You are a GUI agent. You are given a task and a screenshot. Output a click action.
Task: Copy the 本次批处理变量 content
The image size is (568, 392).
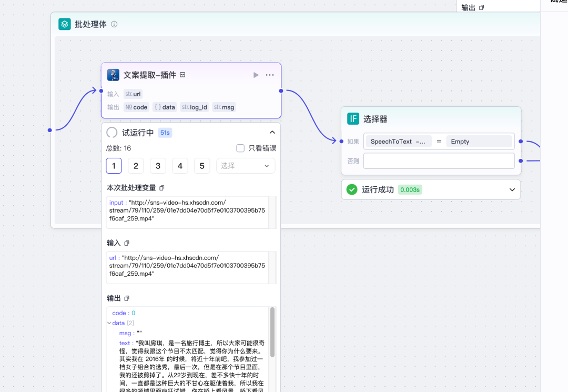pos(162,188)
